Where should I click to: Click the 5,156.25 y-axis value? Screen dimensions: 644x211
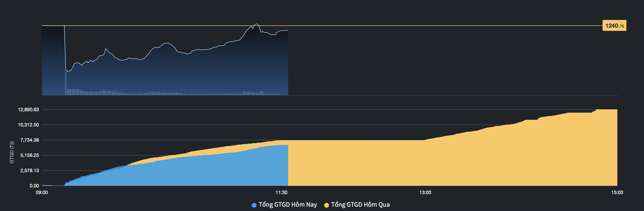point(30,155)
